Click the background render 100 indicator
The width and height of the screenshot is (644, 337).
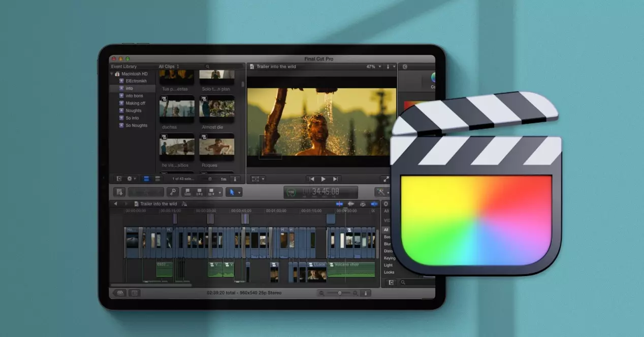tap(291, 192)
